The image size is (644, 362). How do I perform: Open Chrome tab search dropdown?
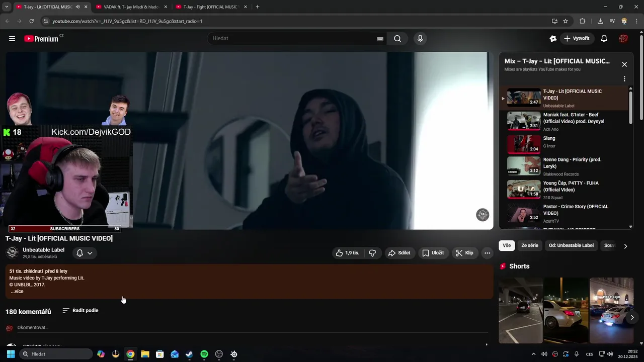click(7, 7)
